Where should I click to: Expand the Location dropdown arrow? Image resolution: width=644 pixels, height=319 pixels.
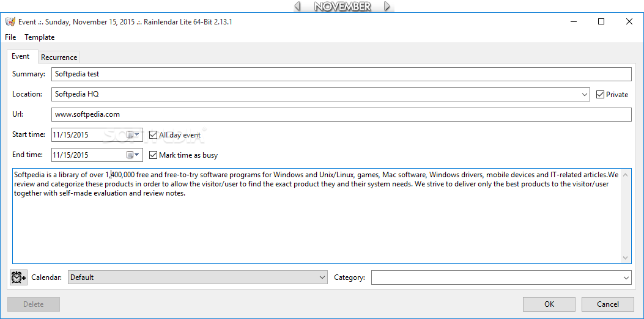[x=585, y=95]
